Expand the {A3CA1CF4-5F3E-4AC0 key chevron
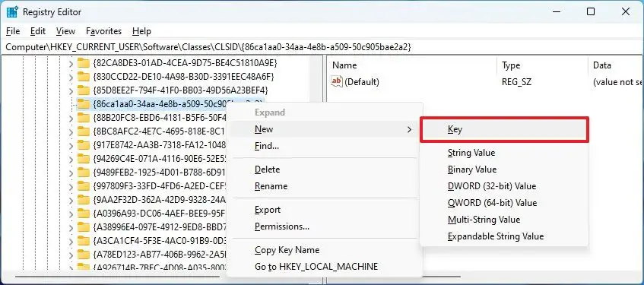Screen dimensions: 644x285 click(71, 241)
